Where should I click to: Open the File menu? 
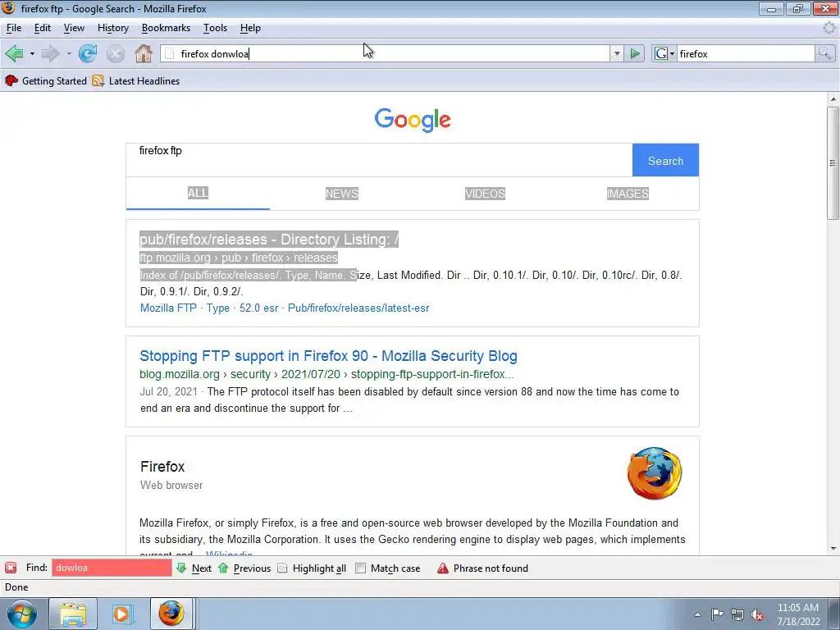tap(14, 28)
